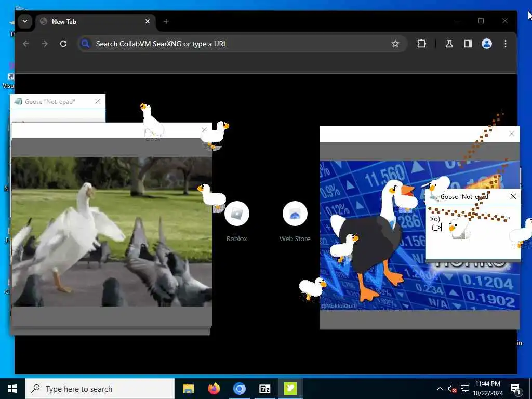Click the right Goose Not-epad title

coord(465,197)
